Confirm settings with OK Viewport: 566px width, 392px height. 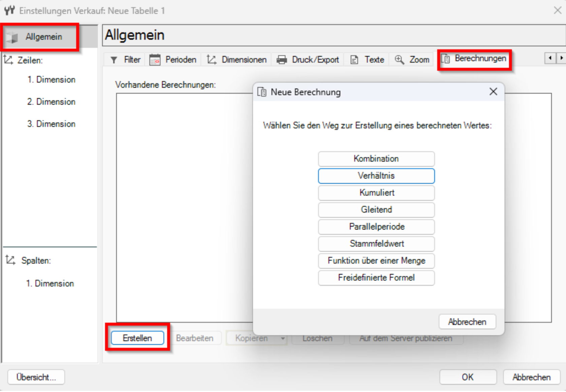coord(468,377)
